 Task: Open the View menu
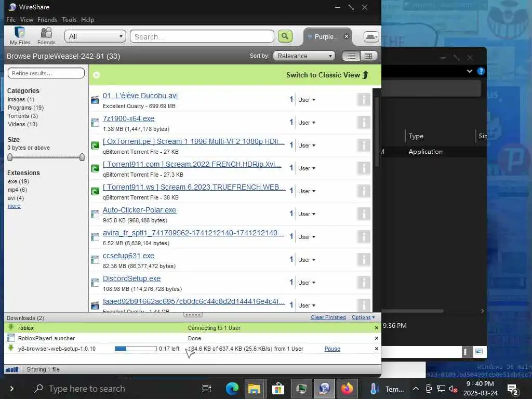(x=26, y=20)
